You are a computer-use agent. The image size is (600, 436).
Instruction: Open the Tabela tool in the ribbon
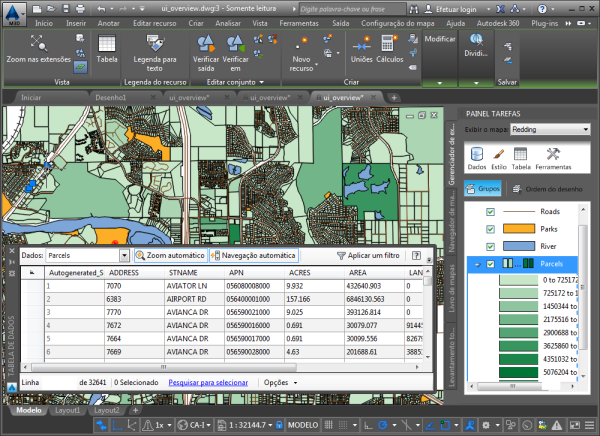click(x=107, y=42)
